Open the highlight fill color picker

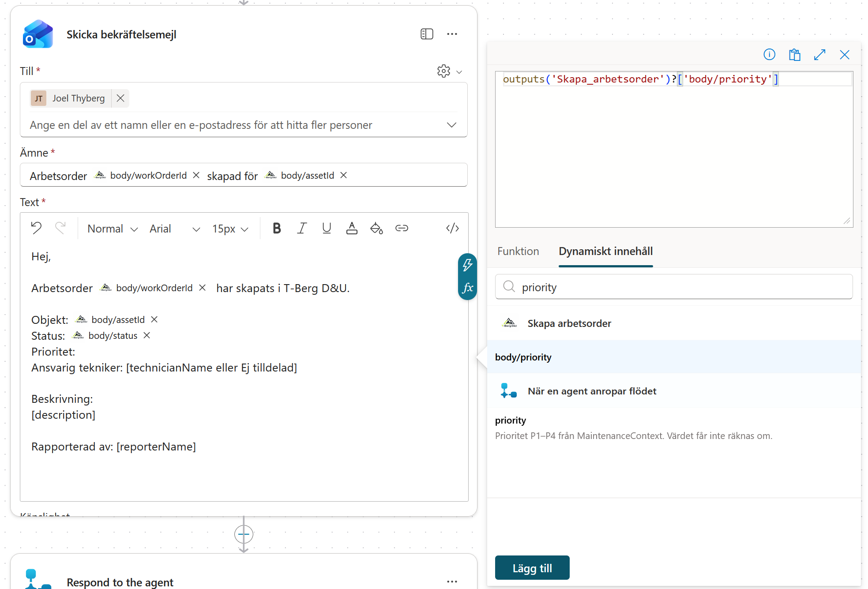pyautogui.click(x=376, y=228)
